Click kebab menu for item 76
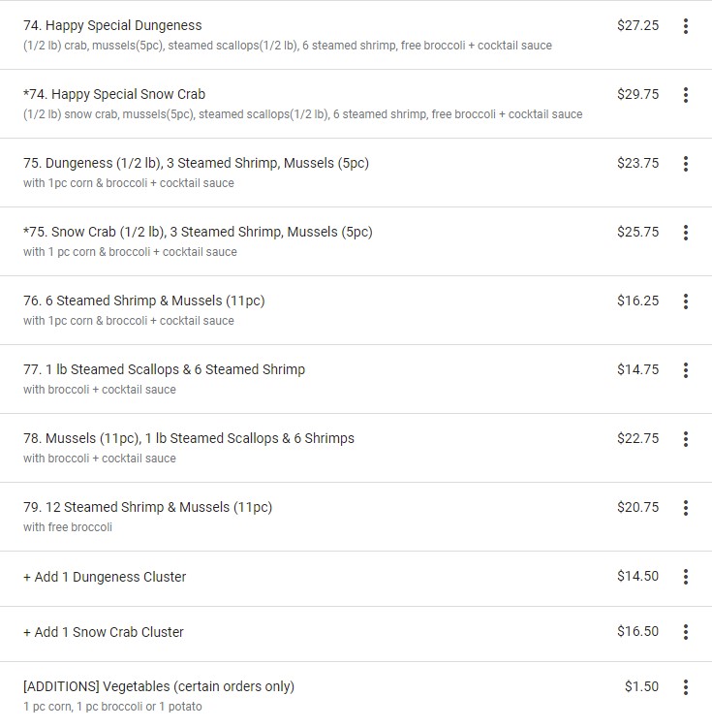 click(686, 301)
